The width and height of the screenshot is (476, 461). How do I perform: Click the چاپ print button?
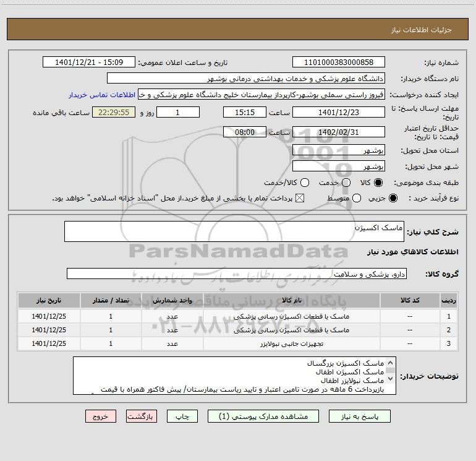pyautogui.click(x=182, y=416)
